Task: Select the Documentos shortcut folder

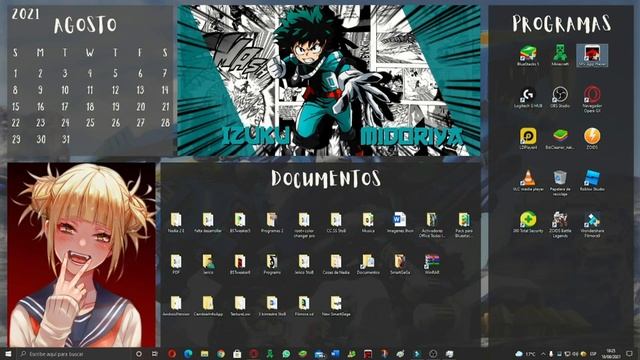Action: click(368, 264)
